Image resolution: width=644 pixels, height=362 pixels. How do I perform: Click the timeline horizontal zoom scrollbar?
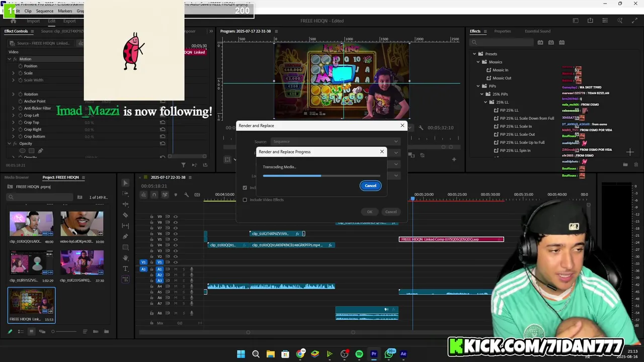pyautogui.click(x=300, y=332)
